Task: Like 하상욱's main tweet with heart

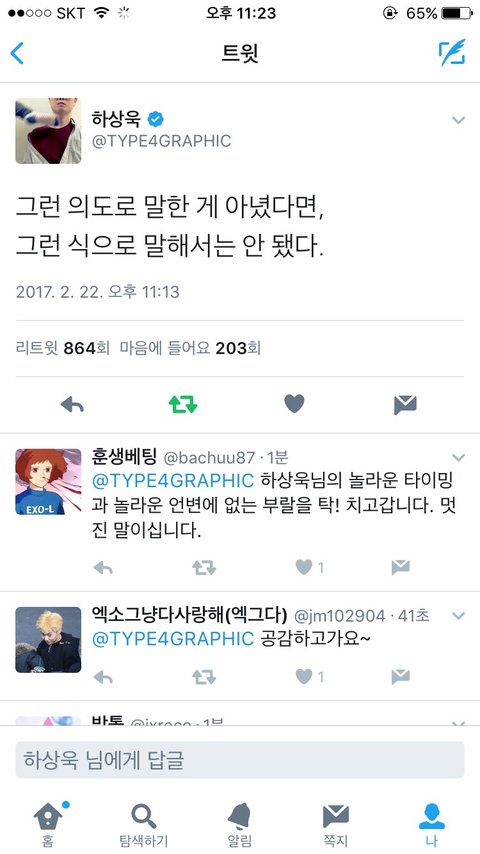Action: tap(294, 404)
